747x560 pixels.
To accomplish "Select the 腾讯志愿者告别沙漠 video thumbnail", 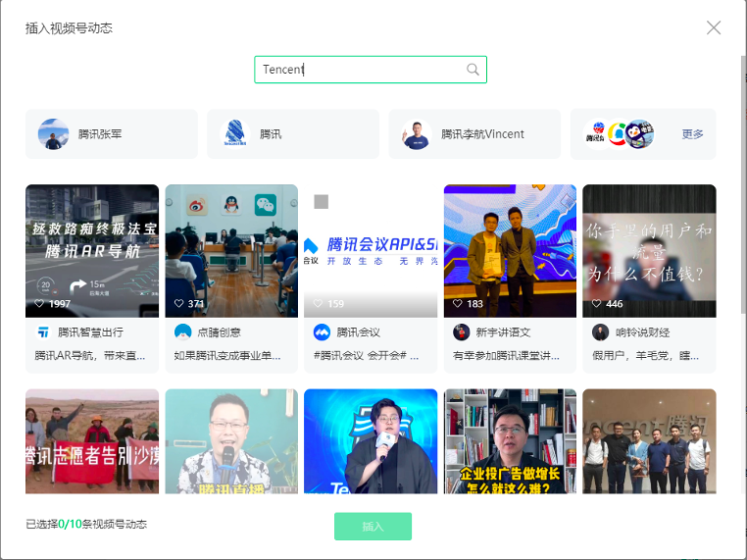I will tap(92, 441).
